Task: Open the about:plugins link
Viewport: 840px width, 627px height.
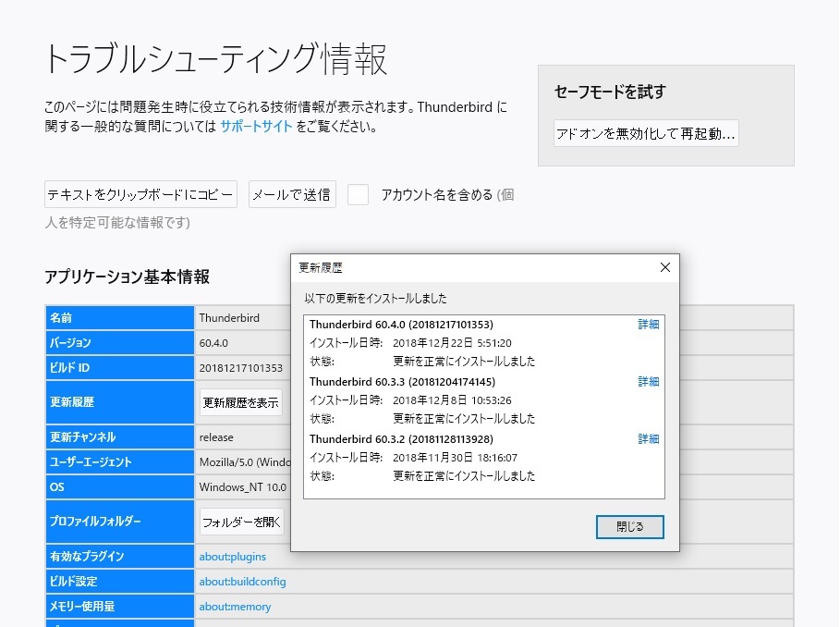Action: (233, 557)
